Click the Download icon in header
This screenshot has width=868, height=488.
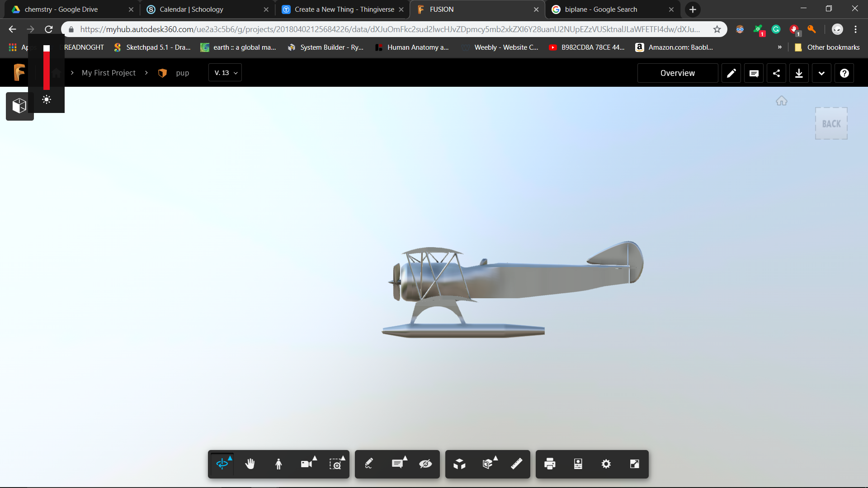click(799, 73)
